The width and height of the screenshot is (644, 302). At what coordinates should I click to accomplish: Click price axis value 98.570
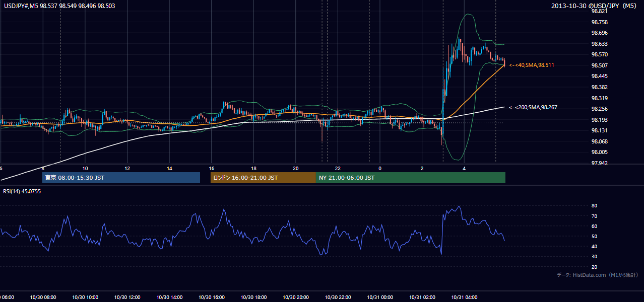[600, 54]
